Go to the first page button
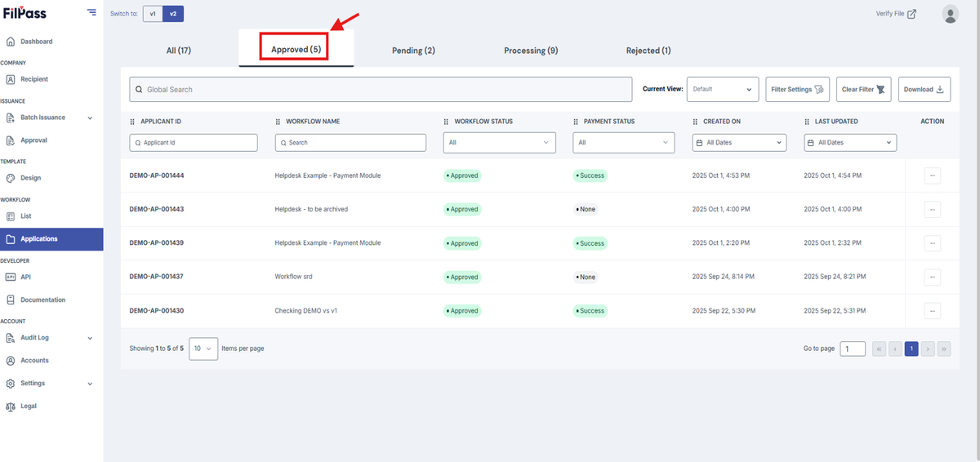The image size is (980, 462). pos(880,349)
